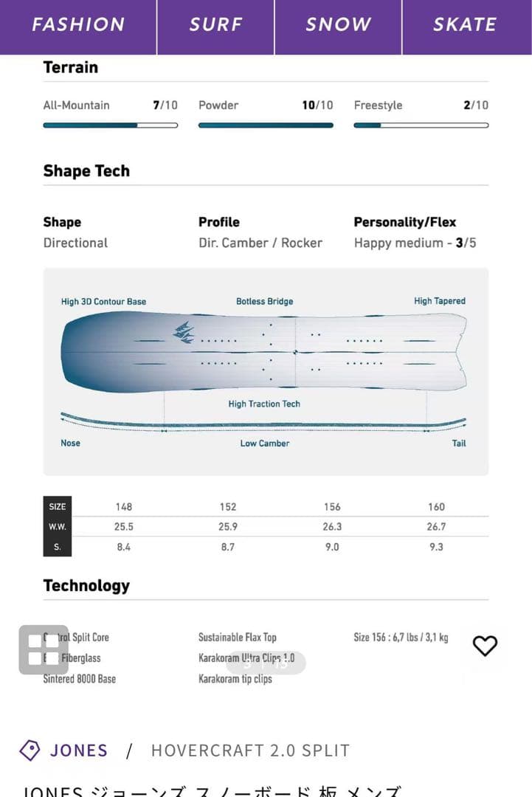Switch to the SURF tab
Image resolution: width=532 pixels, height=797 pixels.
[215, 25]
